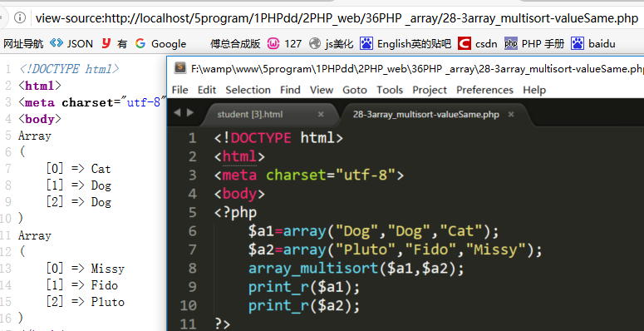Screen dimensions: 644x331
Task: Open the 傅总合成版 bookmark
Action: coord(235,43)
